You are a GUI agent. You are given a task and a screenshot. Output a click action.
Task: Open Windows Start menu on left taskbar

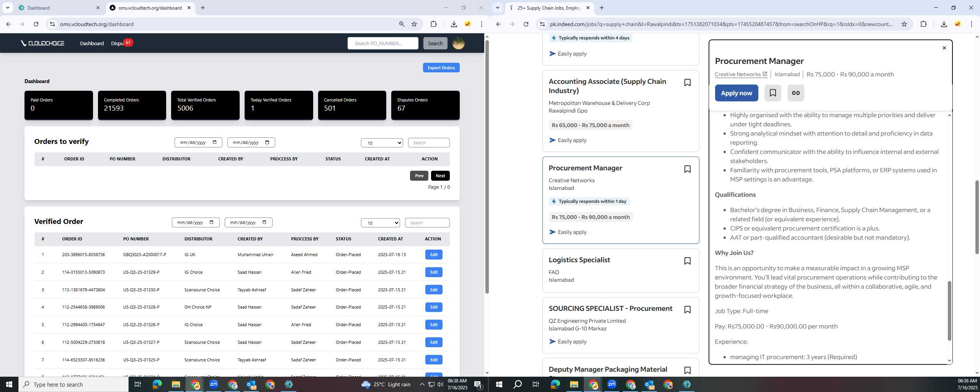[x=9, y=384]
